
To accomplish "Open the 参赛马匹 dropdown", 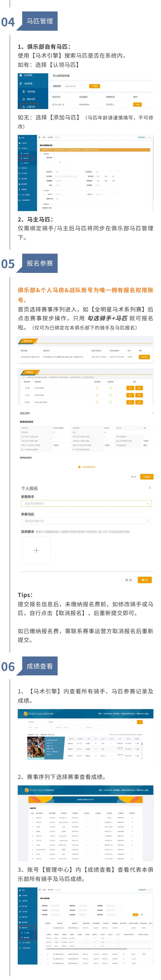I will tap(86, 521).
